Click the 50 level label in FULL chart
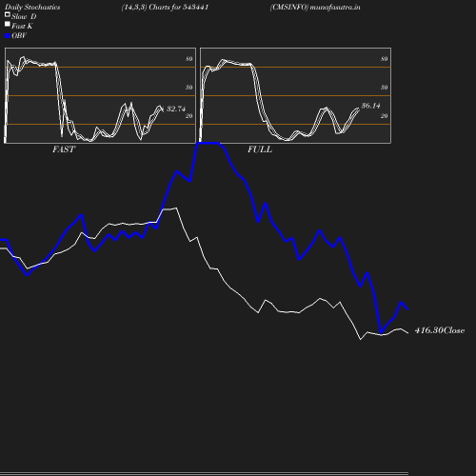 385,88
